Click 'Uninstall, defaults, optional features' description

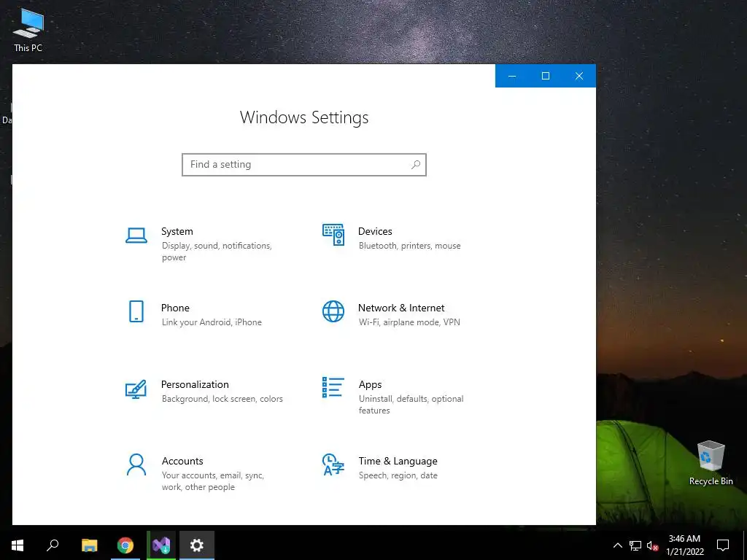click(411, 404)
